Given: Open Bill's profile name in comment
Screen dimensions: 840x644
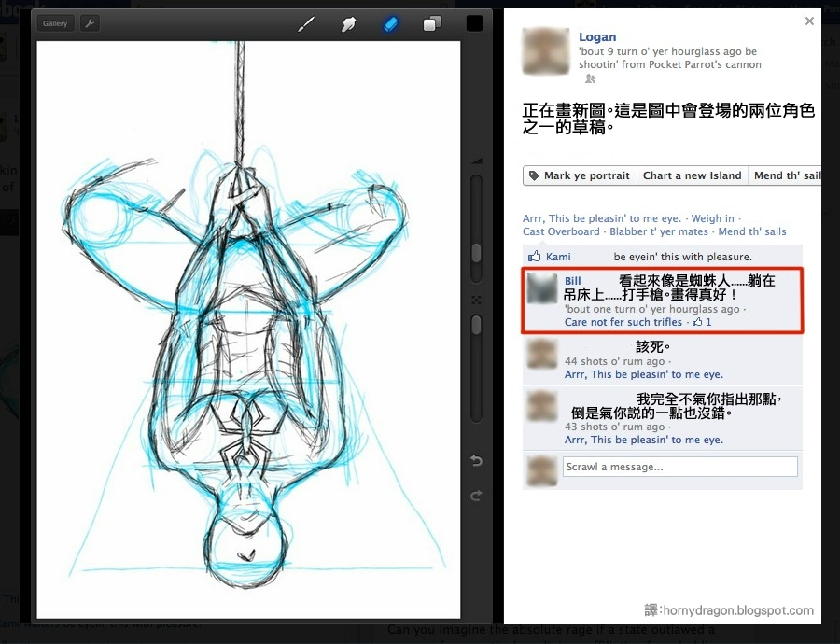Looking at the screenshot, I should point(573,281).
